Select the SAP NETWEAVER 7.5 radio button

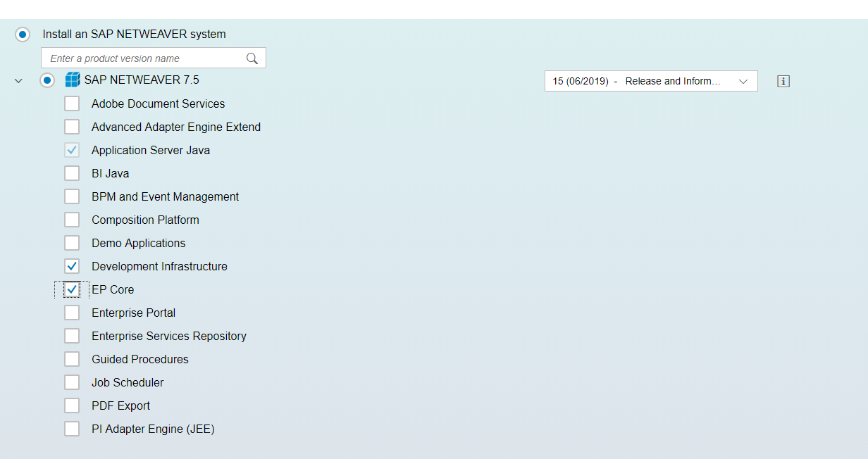tap(47, 80)
